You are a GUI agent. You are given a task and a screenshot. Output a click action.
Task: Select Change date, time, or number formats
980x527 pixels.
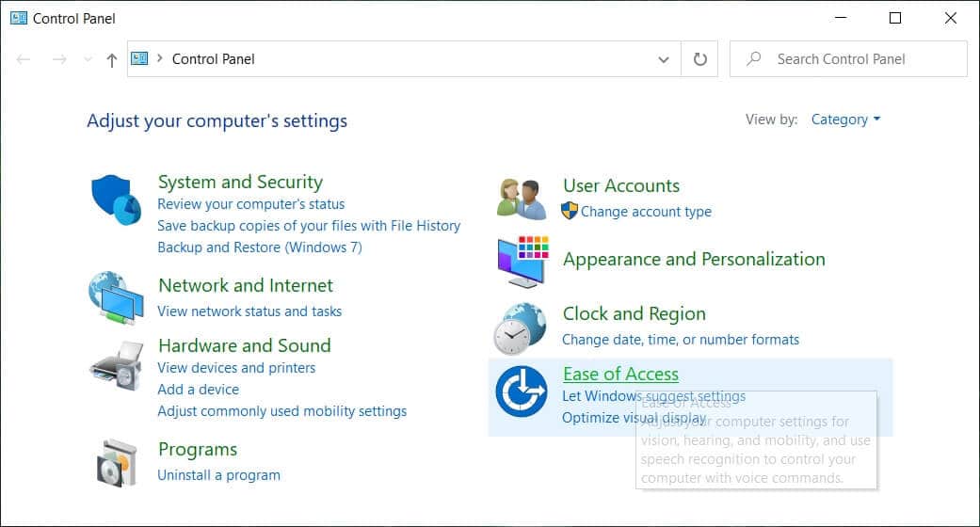coord(680,340)
